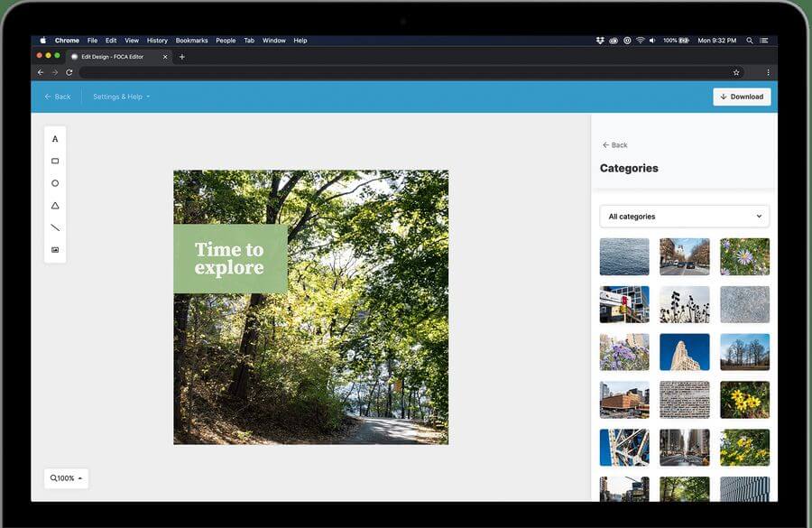Choose the tall tower against blue sky thumbnail
This screenshot has height=528, width=812.
tap(684, 352)
